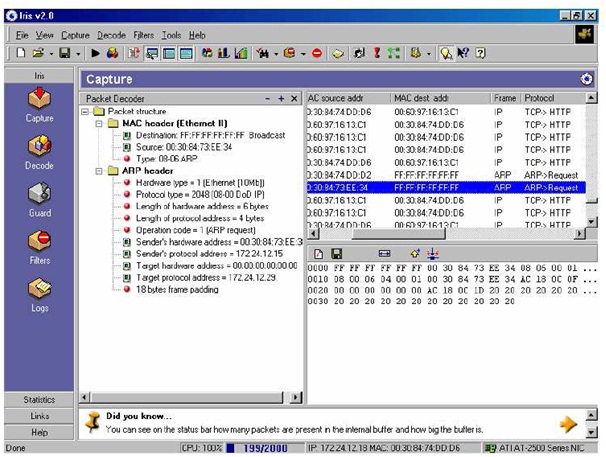The image size is (606, 457).
Task: Click the minus button in Packet Decoder header
Action: pyautogui.click(x=268, y=99)
